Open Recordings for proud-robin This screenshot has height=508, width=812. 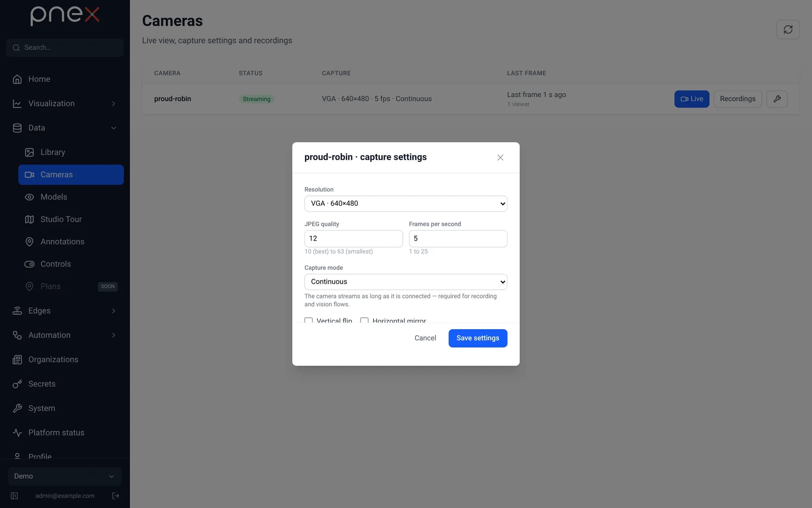click(x=738, y=99)
